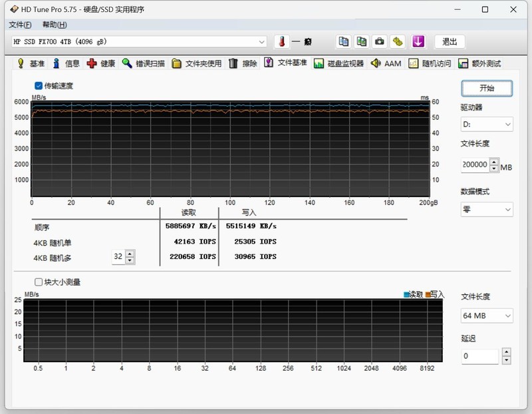Open the 数据模式 data mode dropdown
The width and height of the screenshot is (532, 414).
tap(486, 210)
